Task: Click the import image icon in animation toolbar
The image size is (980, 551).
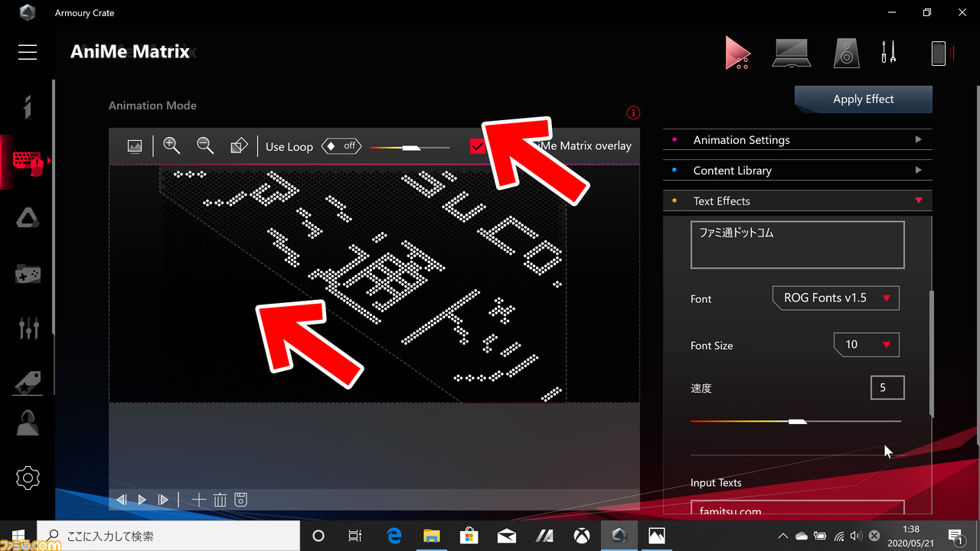Action: click(135, 146)
